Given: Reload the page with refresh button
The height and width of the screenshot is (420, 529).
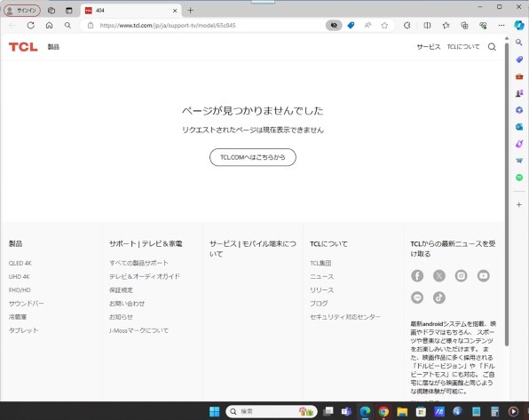Looking at the screenshot, I should coord(31,26).
